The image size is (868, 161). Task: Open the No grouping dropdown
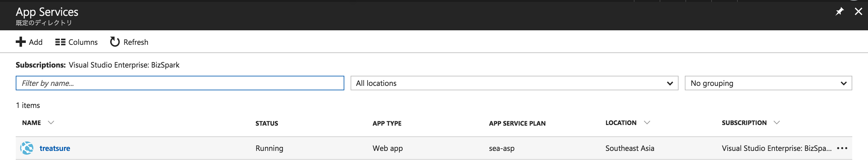(768, 83)
